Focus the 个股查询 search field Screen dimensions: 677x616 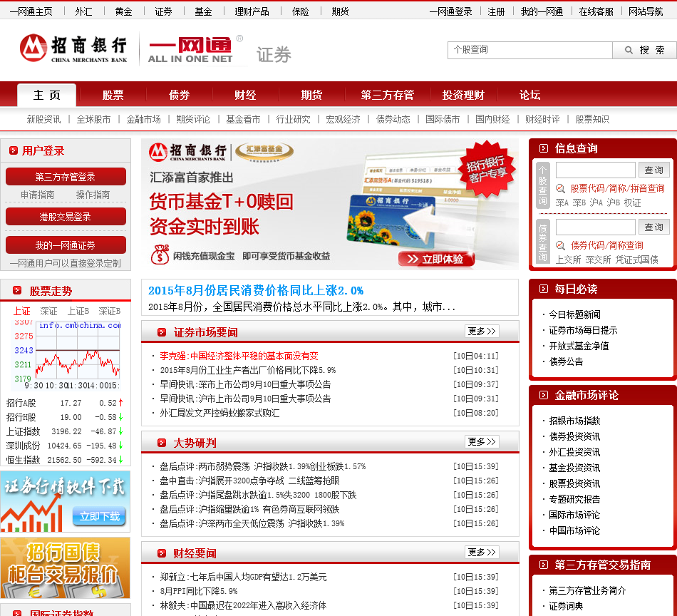(x=530, y=50)
